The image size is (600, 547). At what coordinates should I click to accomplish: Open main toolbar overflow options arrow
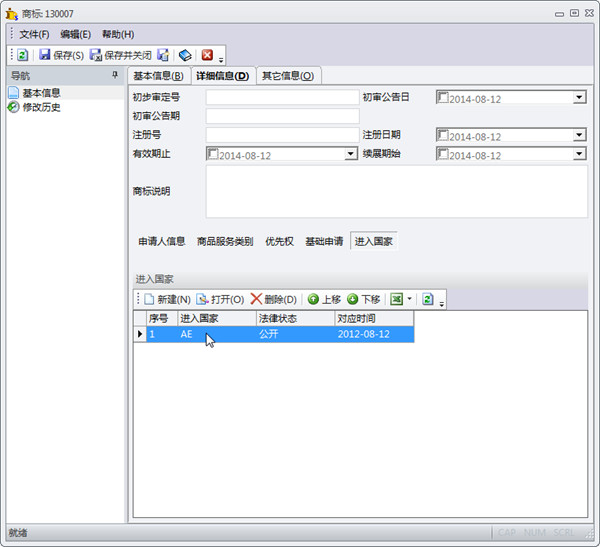tap(221, 60)
